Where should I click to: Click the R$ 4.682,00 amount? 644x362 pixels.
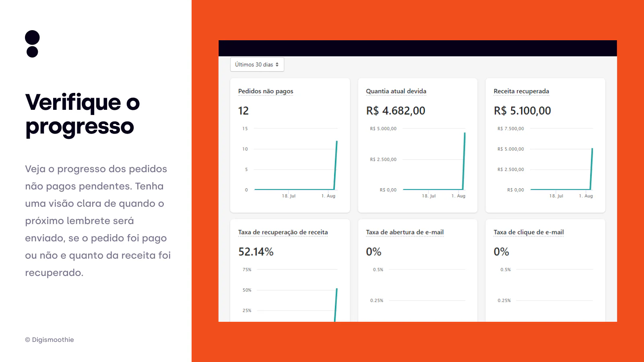click(x=396, y=111)
